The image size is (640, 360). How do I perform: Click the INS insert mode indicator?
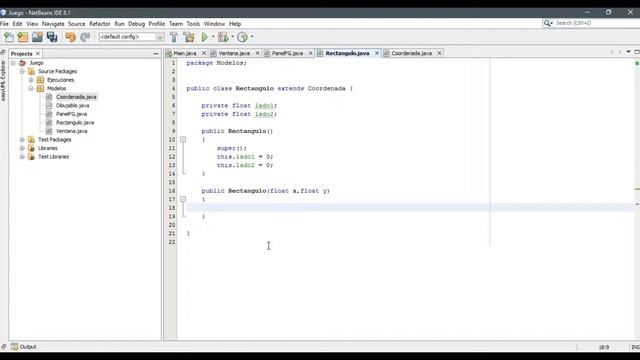(x=635, y=347)
